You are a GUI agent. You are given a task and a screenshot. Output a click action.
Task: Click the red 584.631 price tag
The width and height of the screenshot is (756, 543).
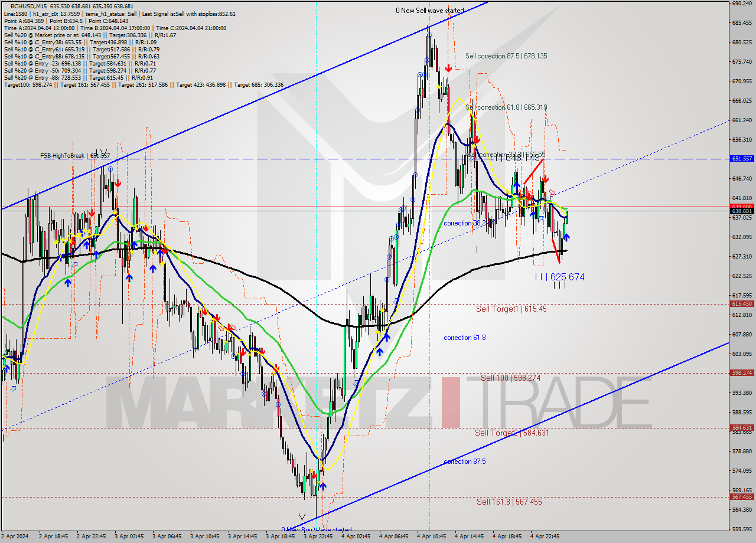[742, 428]
